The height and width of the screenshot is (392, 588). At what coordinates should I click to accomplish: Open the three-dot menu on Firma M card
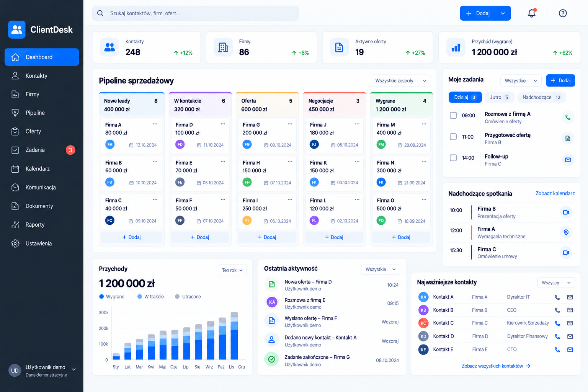coord(424,124)
